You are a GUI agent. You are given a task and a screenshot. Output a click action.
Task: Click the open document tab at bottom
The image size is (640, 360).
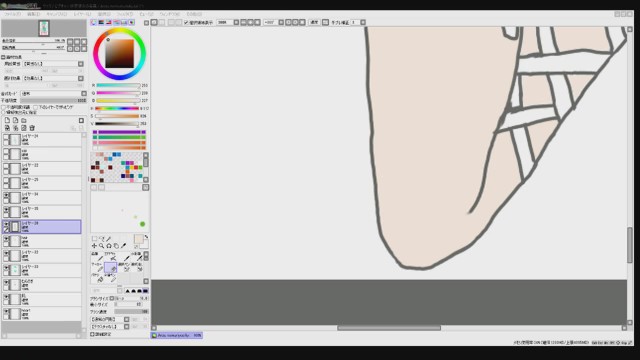pos(177,335)
